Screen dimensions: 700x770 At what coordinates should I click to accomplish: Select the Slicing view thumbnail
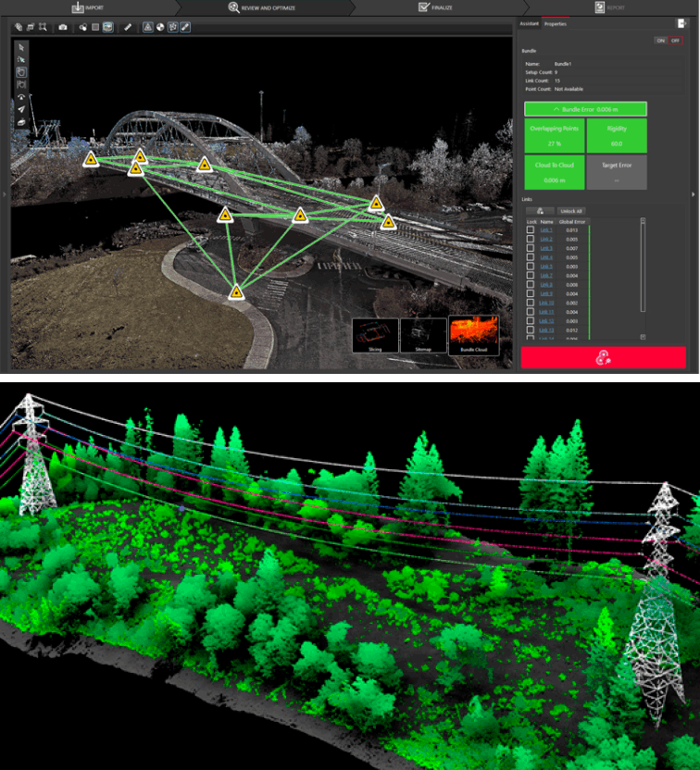pos(375,335)
